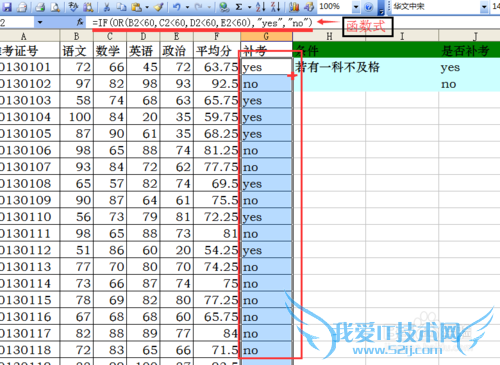Click the 是否补考 header cell
The width and height of the screenshot is (500, 365).
pos(469,50)
